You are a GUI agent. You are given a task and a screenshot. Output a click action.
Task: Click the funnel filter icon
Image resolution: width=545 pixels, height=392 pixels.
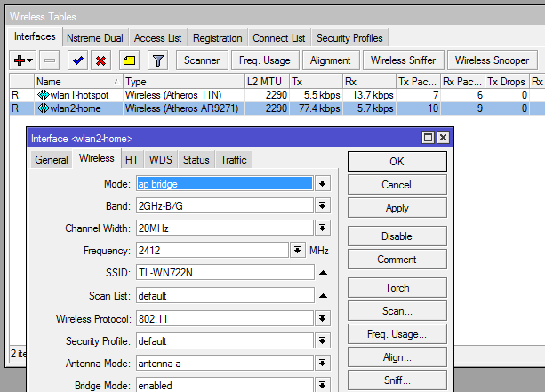[x=157, y=60]
